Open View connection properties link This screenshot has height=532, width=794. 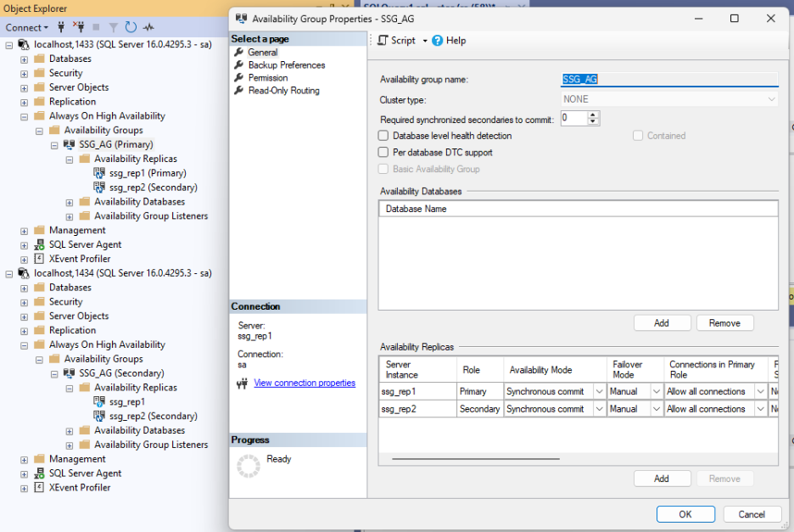[x=305, y=383]
